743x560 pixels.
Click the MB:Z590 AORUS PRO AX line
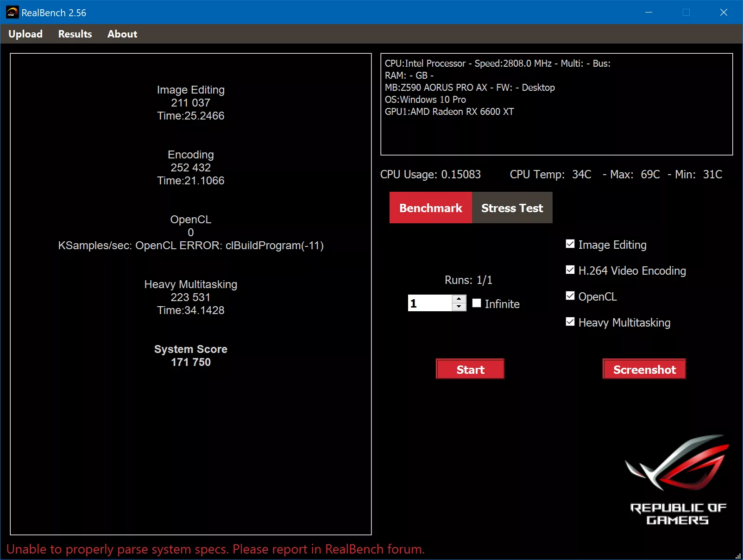pos(470,88)
